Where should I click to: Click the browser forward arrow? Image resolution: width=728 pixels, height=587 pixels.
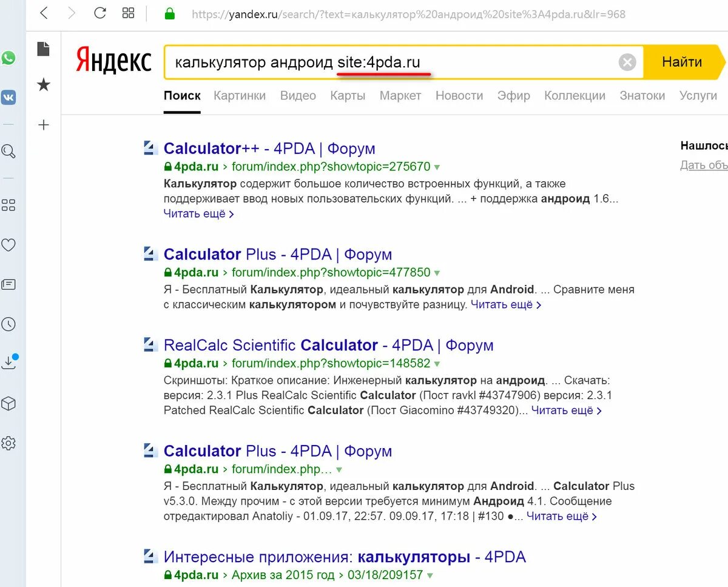(72, 13)
